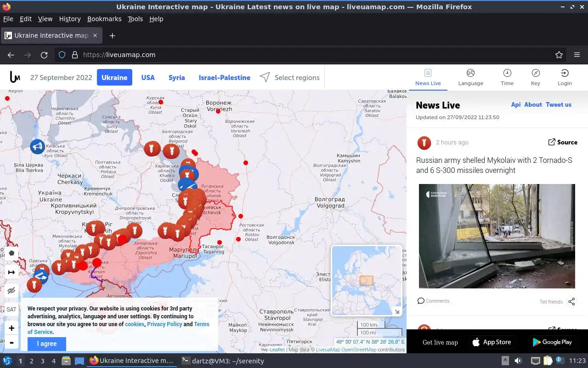Open the Privacy Policy link

tap(164, 324)
